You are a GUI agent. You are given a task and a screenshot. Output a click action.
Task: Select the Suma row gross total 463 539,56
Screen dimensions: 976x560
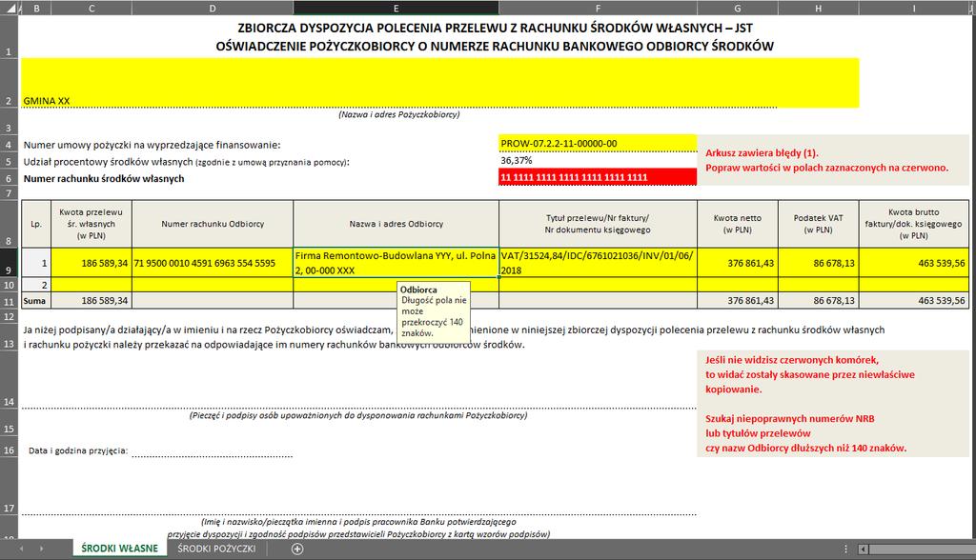click(914, 301)
